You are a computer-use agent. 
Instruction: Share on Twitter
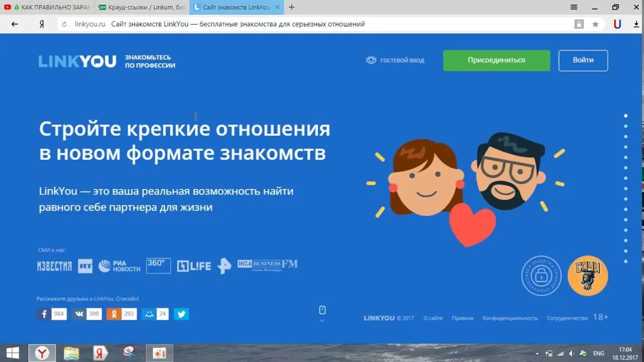(181, 314)
